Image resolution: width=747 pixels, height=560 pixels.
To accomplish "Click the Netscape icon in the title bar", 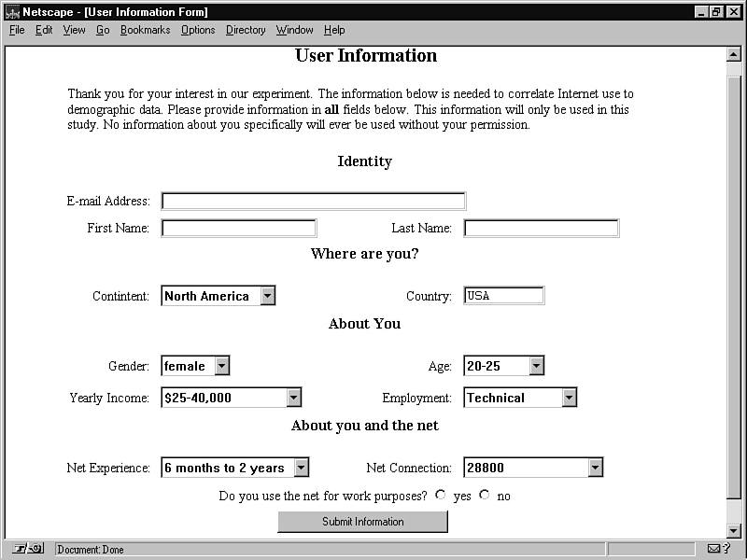I will [x=12, y=12].
